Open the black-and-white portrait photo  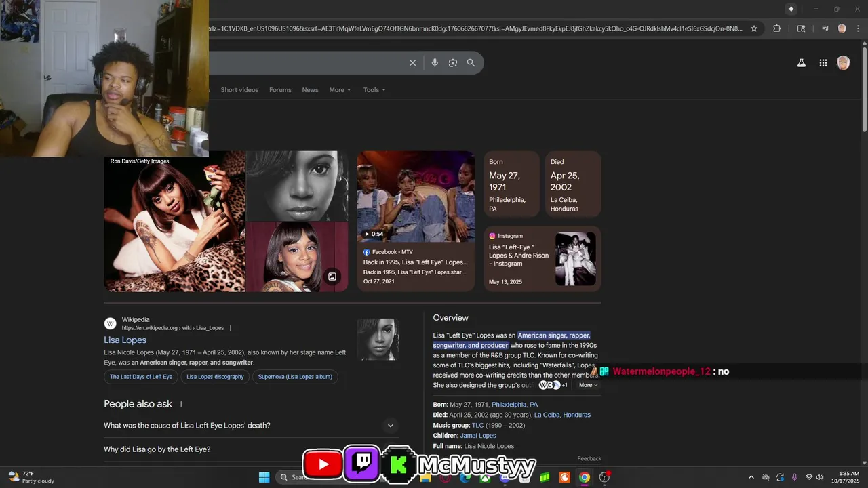pos(297,186)
